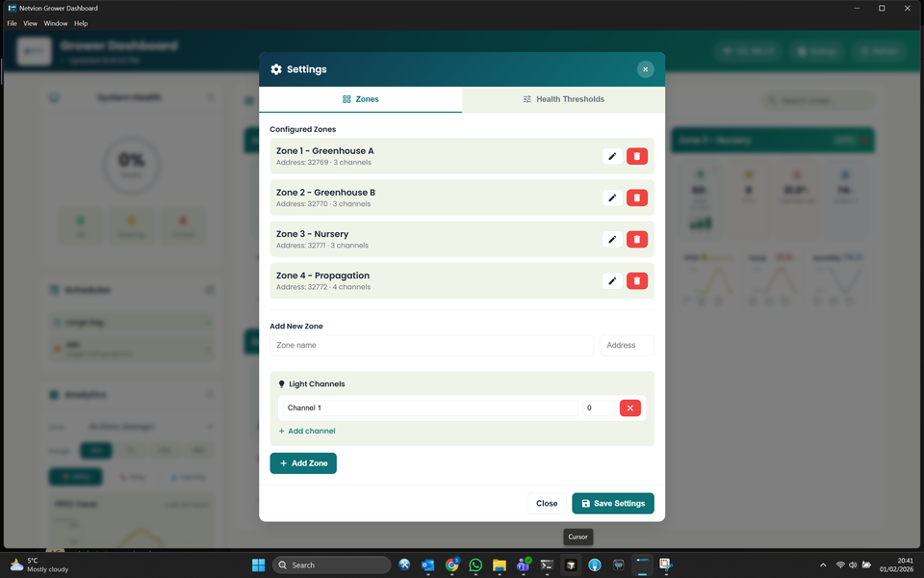Screen dimensions: 924x578
Task: Select the Zone 1 - Greenhouse A title text
Action: (324, 151)
